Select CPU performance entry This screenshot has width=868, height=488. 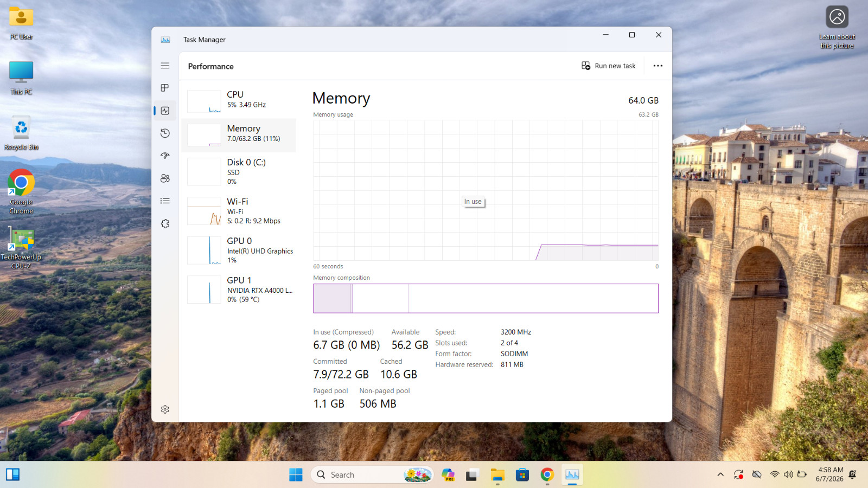tap(239, 101)
